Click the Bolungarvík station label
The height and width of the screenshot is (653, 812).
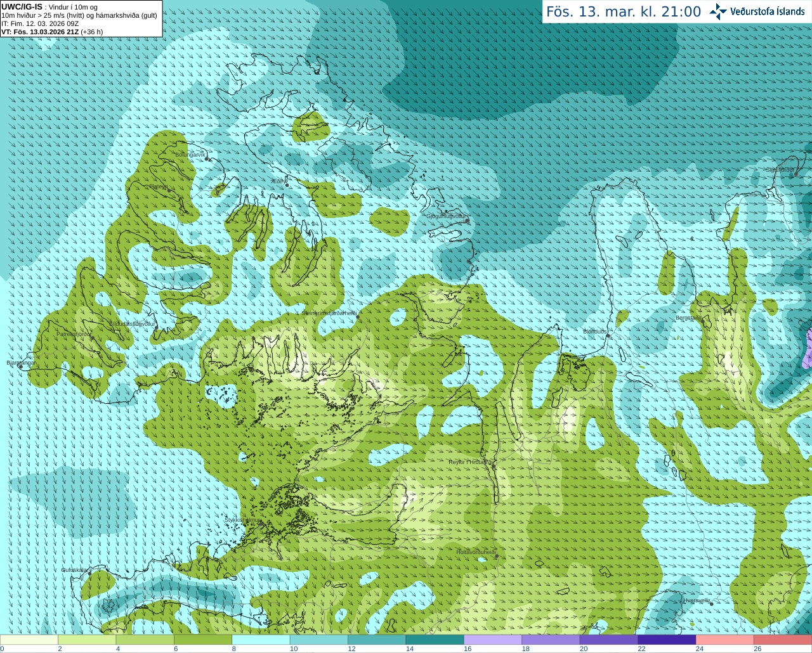click(x=190, y=155)
